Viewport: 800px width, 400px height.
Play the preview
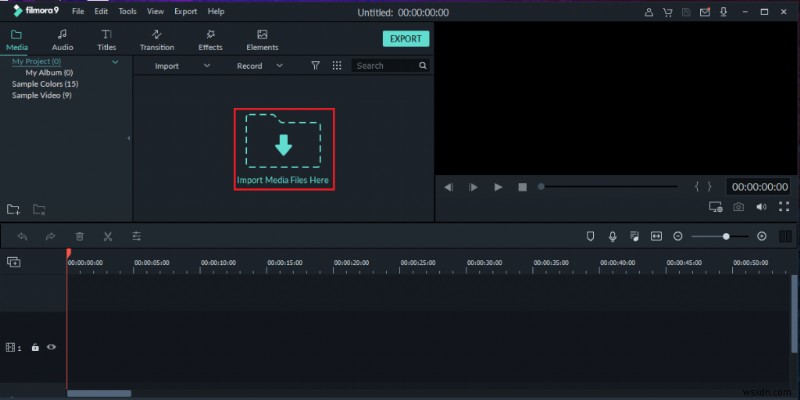tap(498, 187)
